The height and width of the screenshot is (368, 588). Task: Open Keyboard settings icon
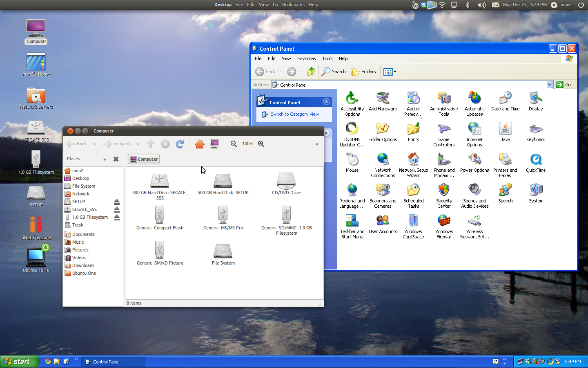[536, 132]
